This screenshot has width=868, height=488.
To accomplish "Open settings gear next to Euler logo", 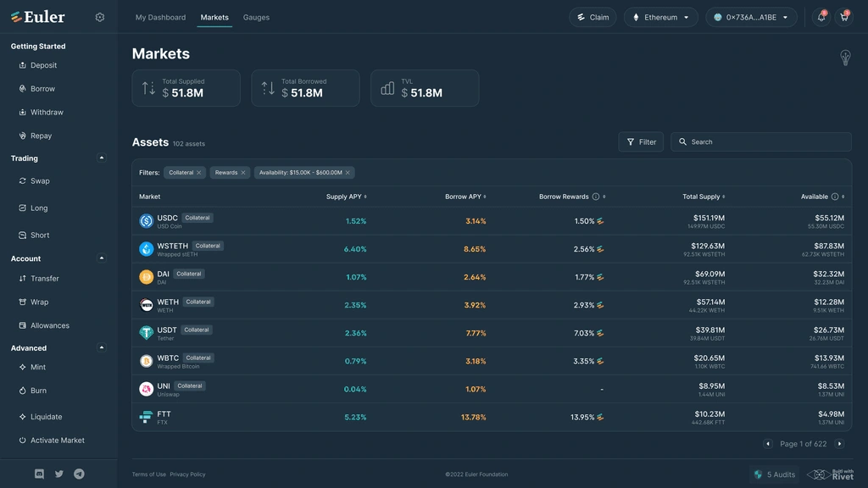I will 100,17.
